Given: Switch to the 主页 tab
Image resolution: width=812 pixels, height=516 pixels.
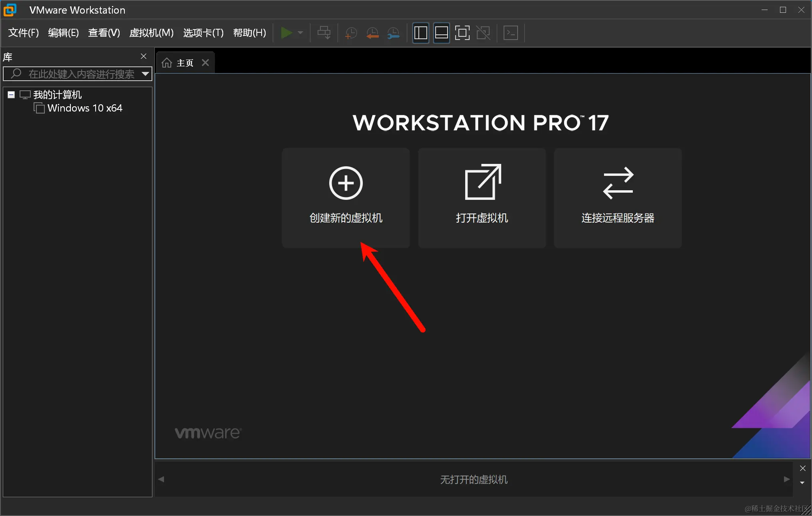Looking at the screenshot, I should click(180, 63).
